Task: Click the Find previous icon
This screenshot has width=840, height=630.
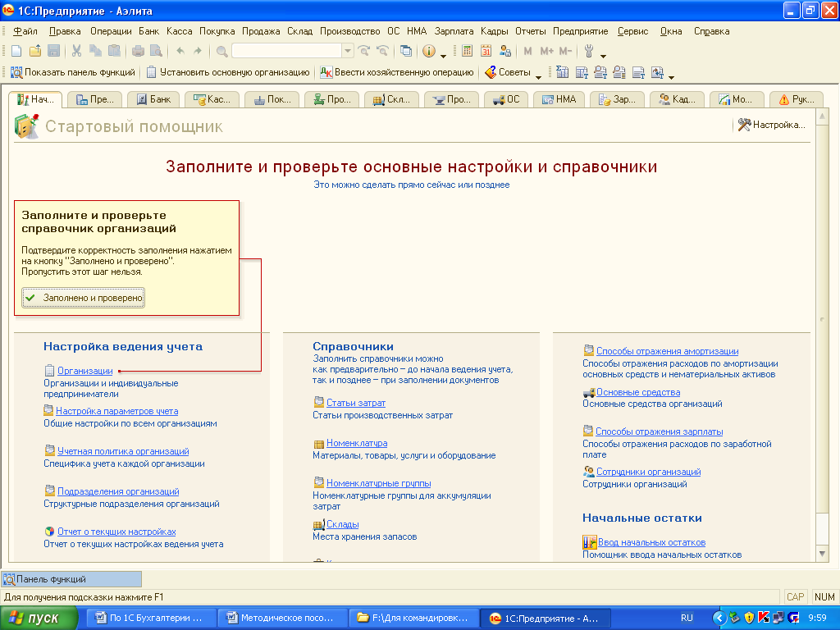Action: point(382,51)
